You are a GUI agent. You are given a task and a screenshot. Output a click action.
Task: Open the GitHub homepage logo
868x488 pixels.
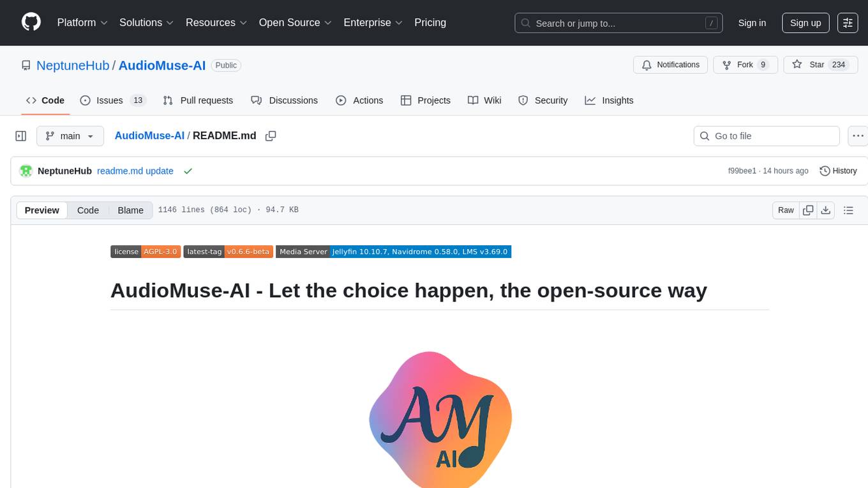31,22
